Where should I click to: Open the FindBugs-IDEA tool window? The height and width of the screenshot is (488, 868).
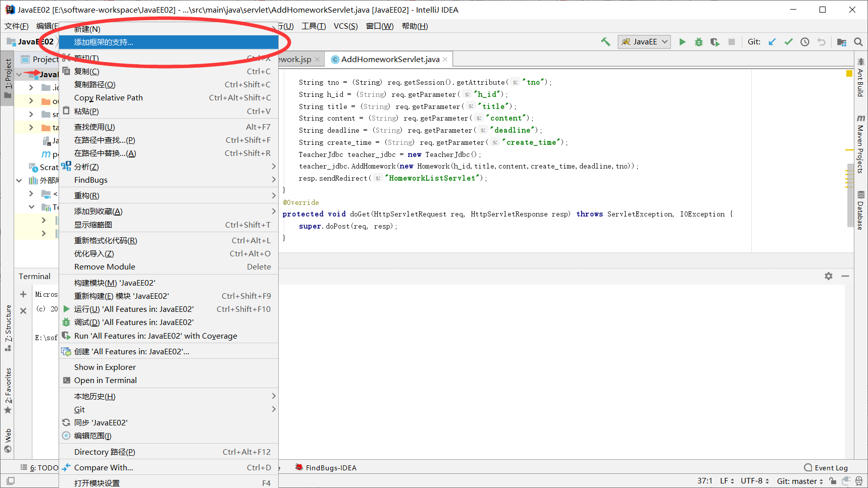point(326,468)
